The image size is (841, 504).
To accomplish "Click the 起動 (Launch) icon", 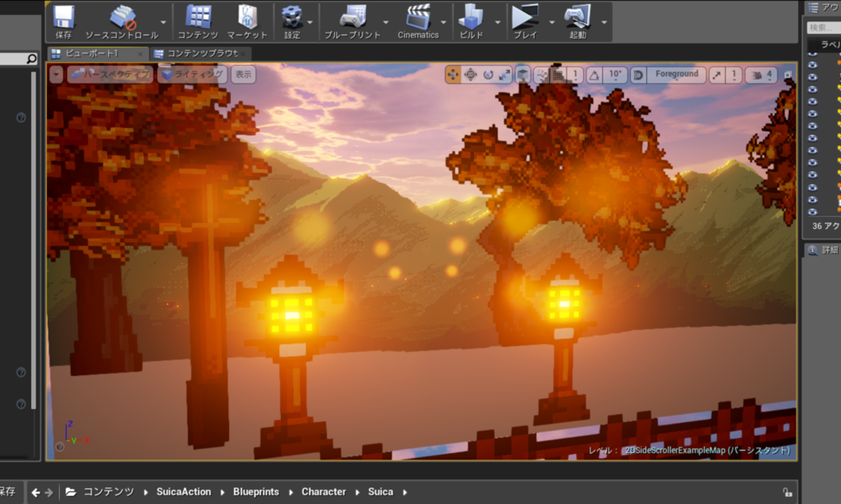I will click(x=577, y=22).
